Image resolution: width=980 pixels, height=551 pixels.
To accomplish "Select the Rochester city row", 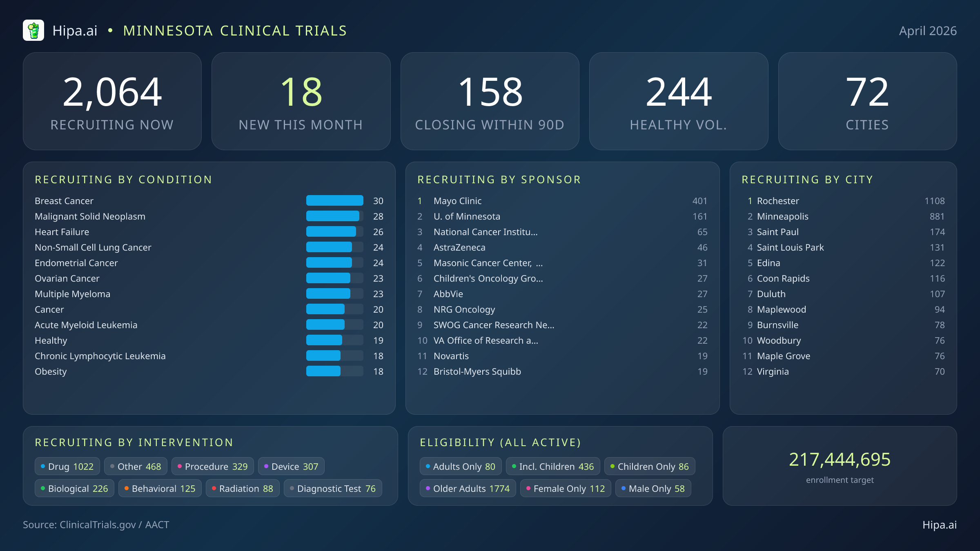I will click(x=843, y=201).
